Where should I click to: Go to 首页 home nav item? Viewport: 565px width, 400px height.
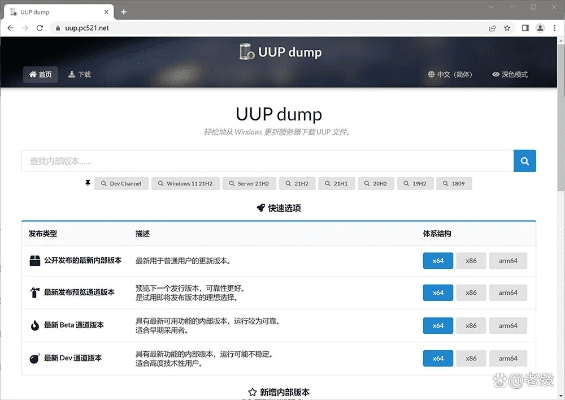click(40, 74)
